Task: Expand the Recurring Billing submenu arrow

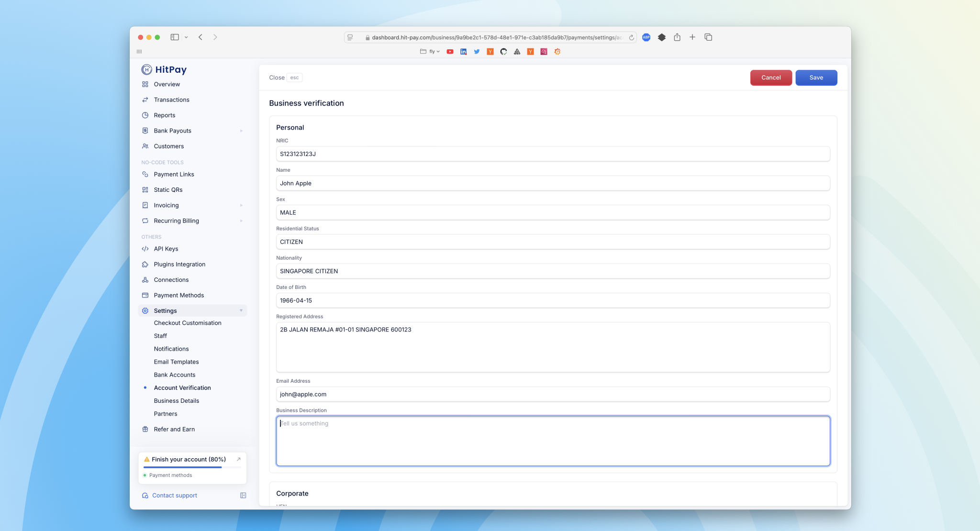Action: click(241, 221)
